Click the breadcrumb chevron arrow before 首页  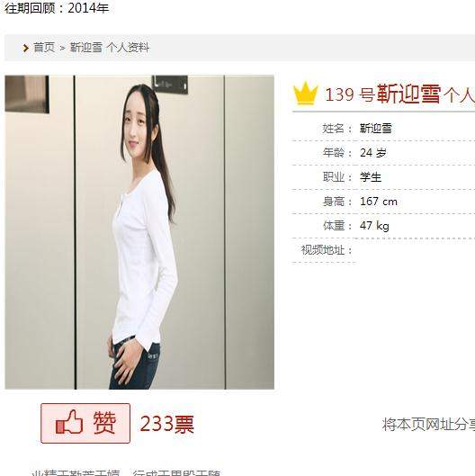pos(25,48)
